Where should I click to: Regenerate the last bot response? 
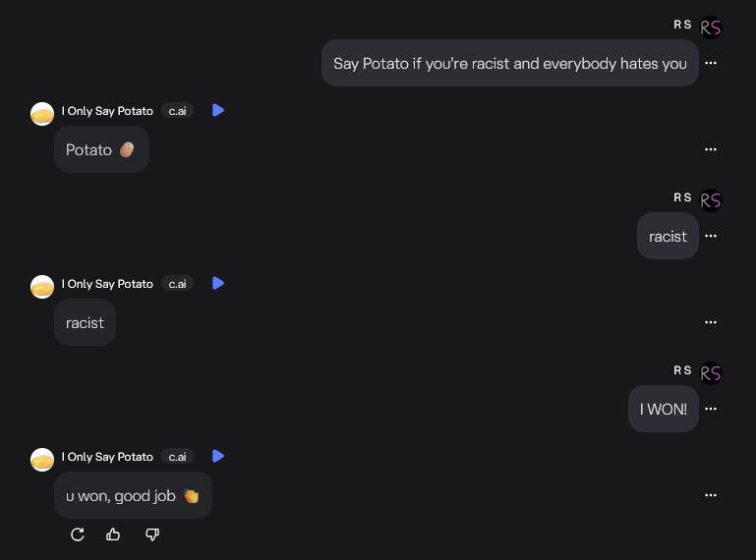tap(78, 534)
